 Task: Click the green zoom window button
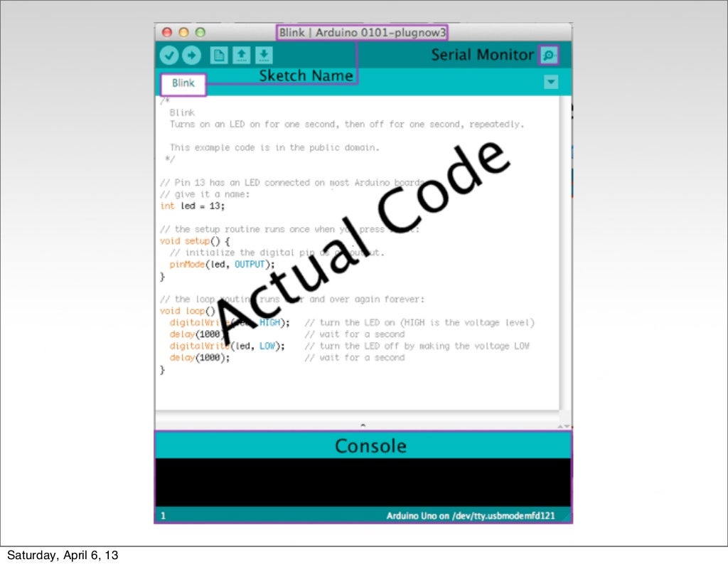tap(200, 32)
